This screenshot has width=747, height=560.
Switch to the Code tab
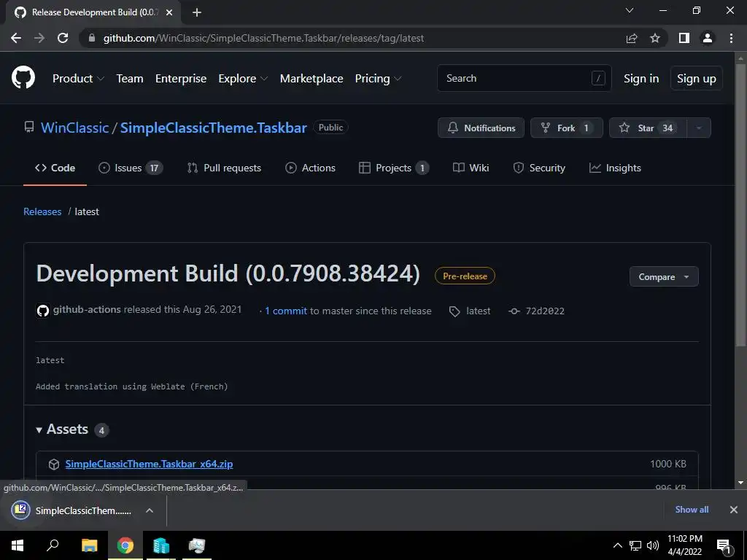tap(55, 168)
